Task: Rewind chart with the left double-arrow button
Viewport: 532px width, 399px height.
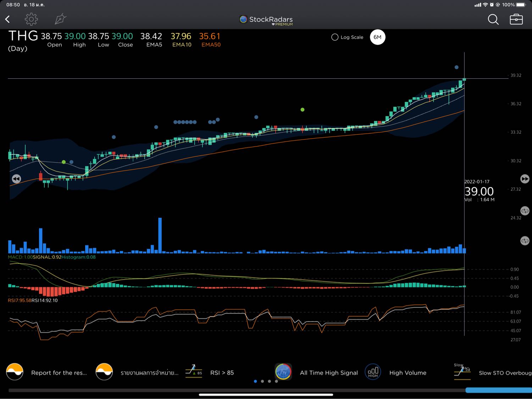Action: pos(16,179)
